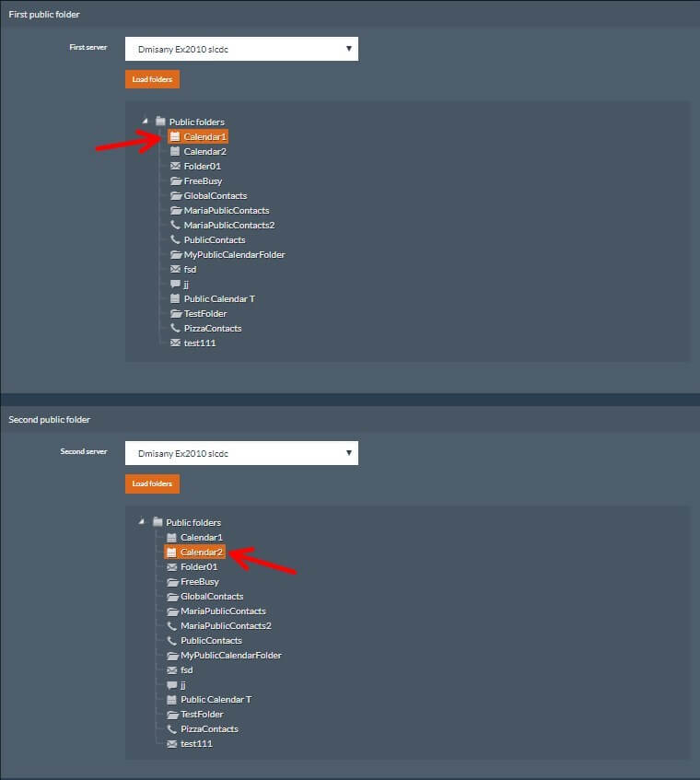Click Calendar1 calendar icon in second tree

coord(171,537)
